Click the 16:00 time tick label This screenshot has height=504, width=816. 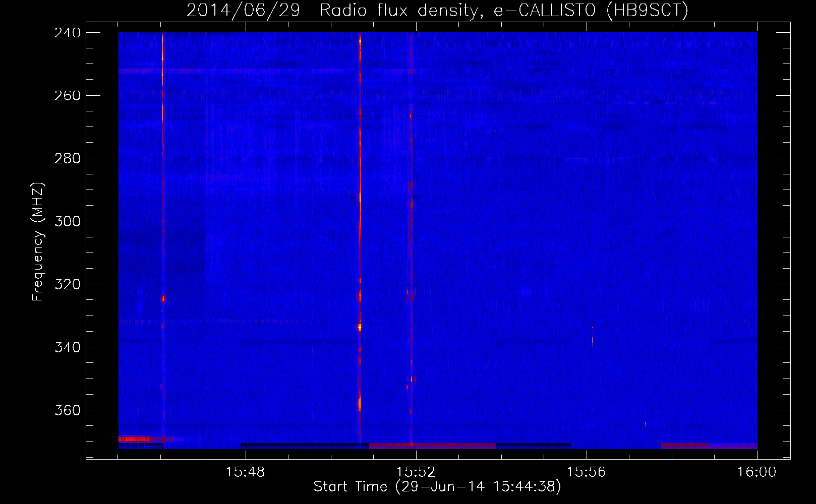(x=756, y=472)
